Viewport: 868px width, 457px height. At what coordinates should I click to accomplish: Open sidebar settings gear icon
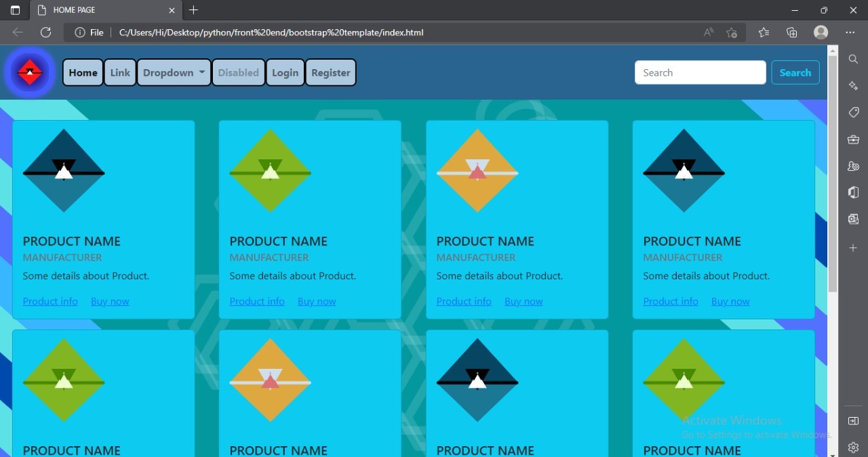pyautogui.click(x=853, y=448)
